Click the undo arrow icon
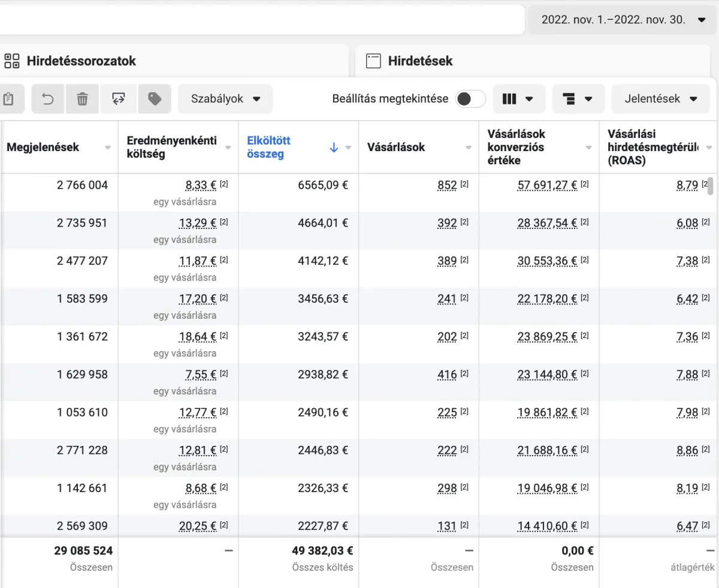This screenshot has height=588, width=719. (x=48, y=99)
